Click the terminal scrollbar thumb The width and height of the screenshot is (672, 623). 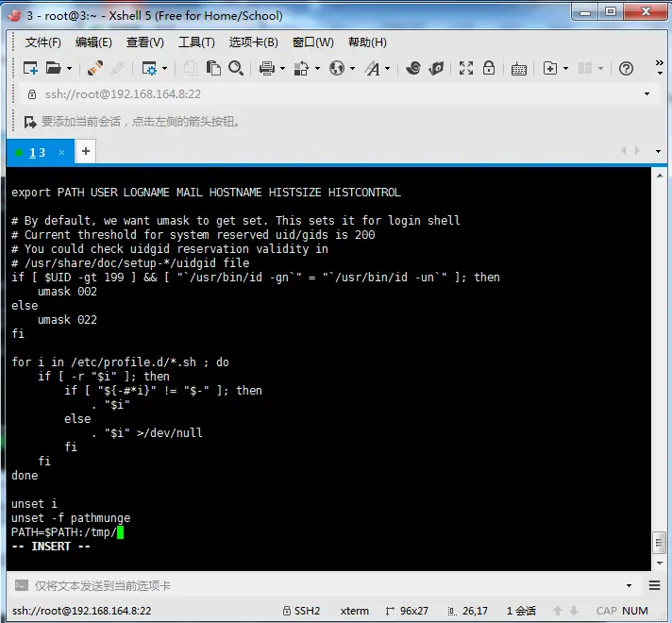(x=660, y=543)
